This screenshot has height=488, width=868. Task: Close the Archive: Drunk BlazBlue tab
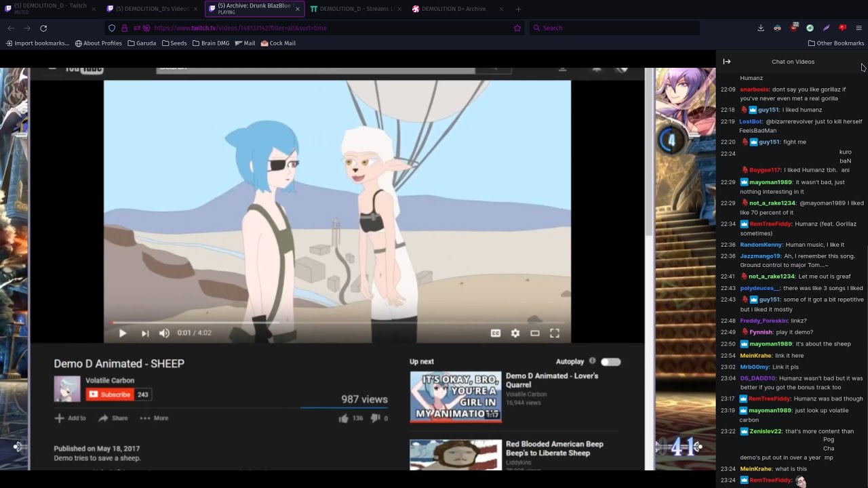(x=298, y=8)
